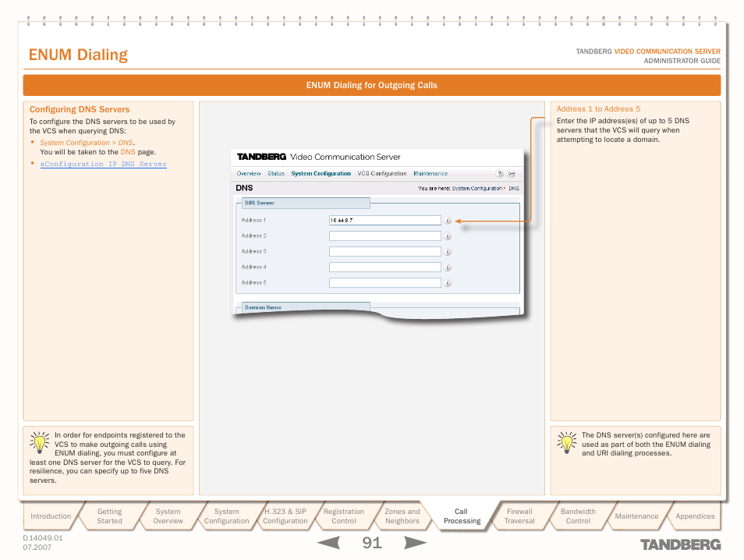
Task: Click Configuring DNS Servers heading
Action: coord(80,109)
